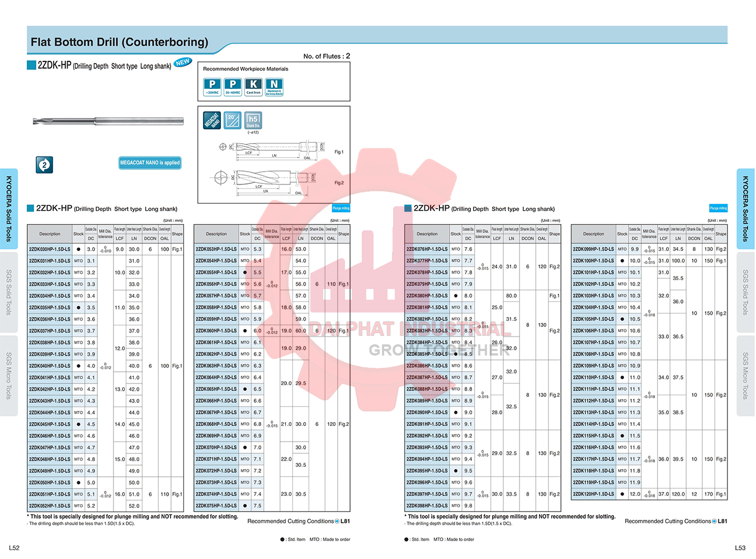The image size is (756, 559).
Task: Click the stock dot for 2ZDK100HP-1.5D-LS
Action: point(622,260)
